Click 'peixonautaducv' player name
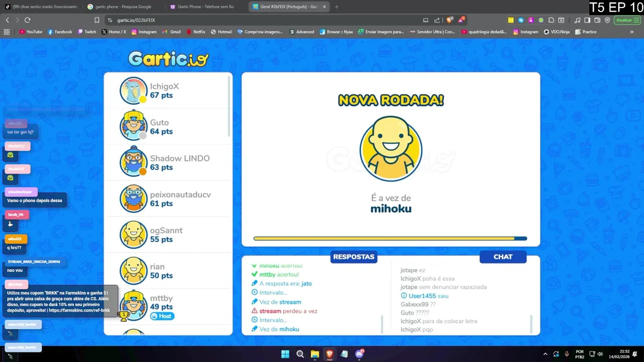 click(180, 195)
